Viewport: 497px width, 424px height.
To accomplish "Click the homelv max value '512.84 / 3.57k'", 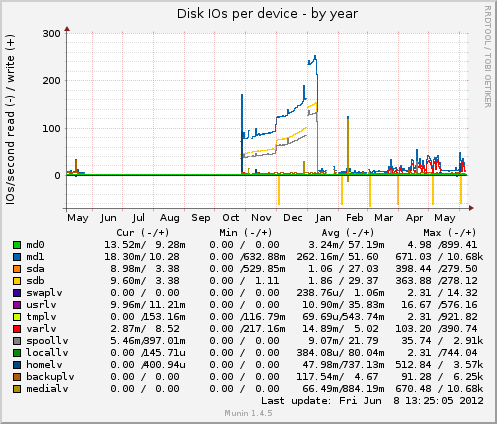I will [x=439, y=365].
